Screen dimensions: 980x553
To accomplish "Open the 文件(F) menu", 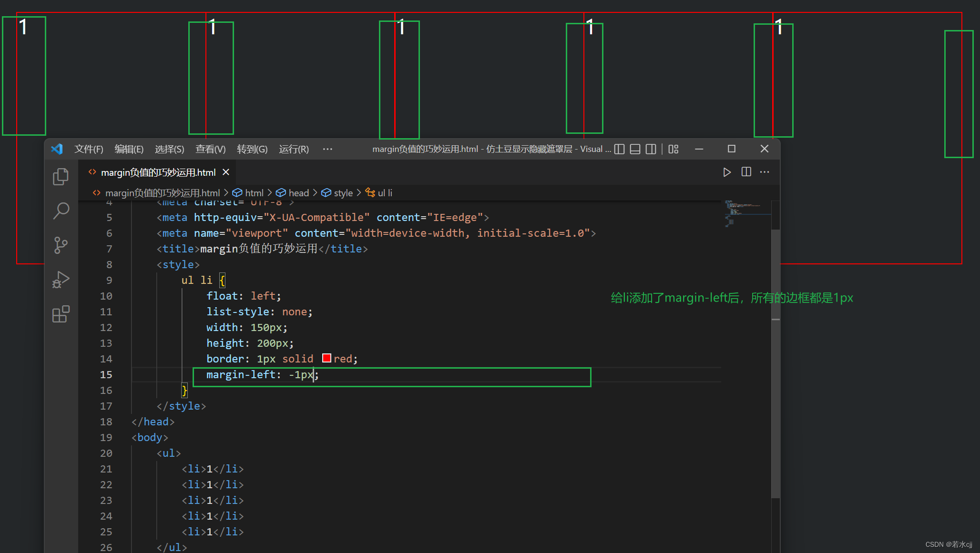I will 89,149.
